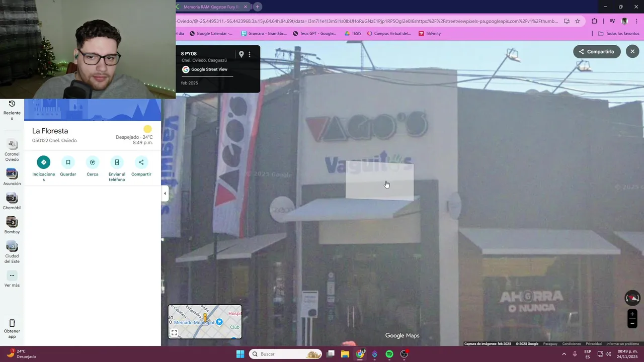Open volume control in system tray
This screenshot has width=644, height=362.
pos(609,354)
